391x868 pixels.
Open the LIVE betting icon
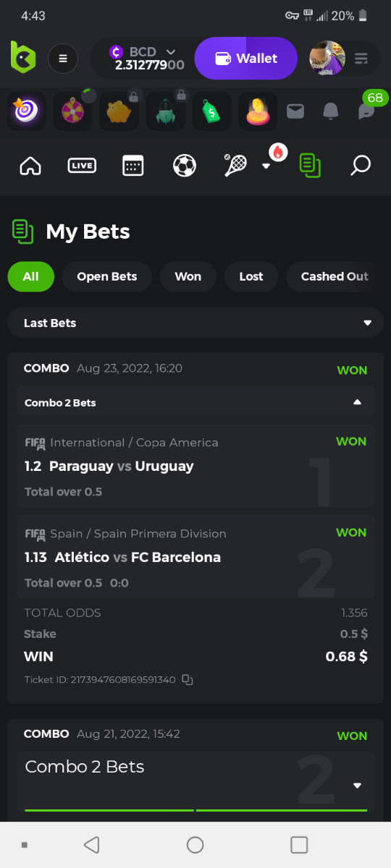pyautogui.click(x=82, y=166)
